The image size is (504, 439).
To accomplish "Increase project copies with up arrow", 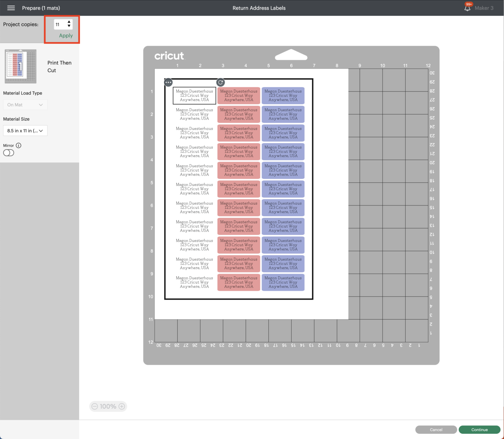I will [x=69, y=22].
